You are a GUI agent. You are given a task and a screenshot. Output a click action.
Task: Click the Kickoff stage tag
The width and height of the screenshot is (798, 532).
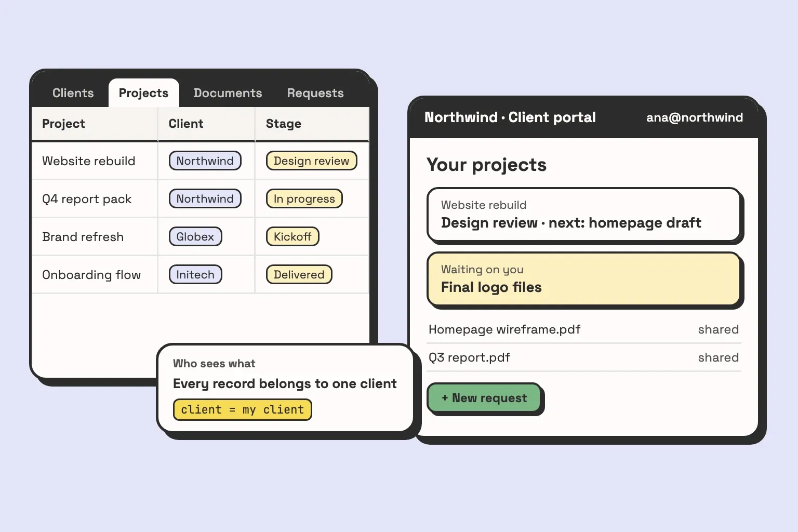[292, 237]
